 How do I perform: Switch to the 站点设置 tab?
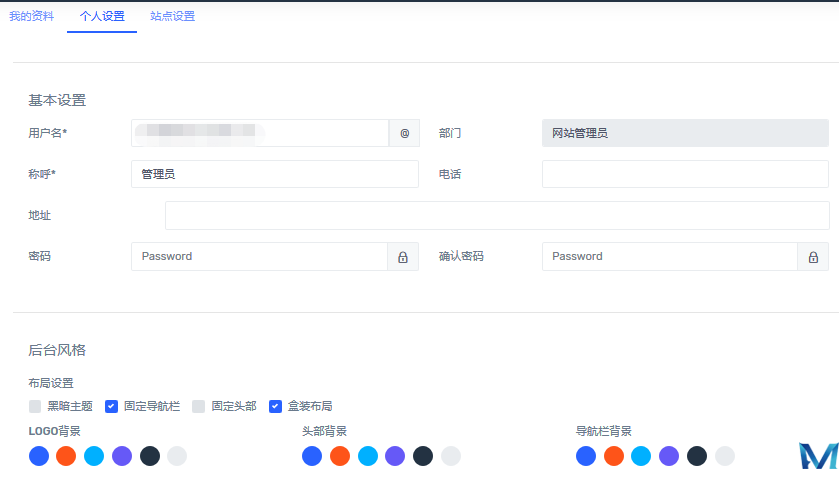tap(172, 16)
